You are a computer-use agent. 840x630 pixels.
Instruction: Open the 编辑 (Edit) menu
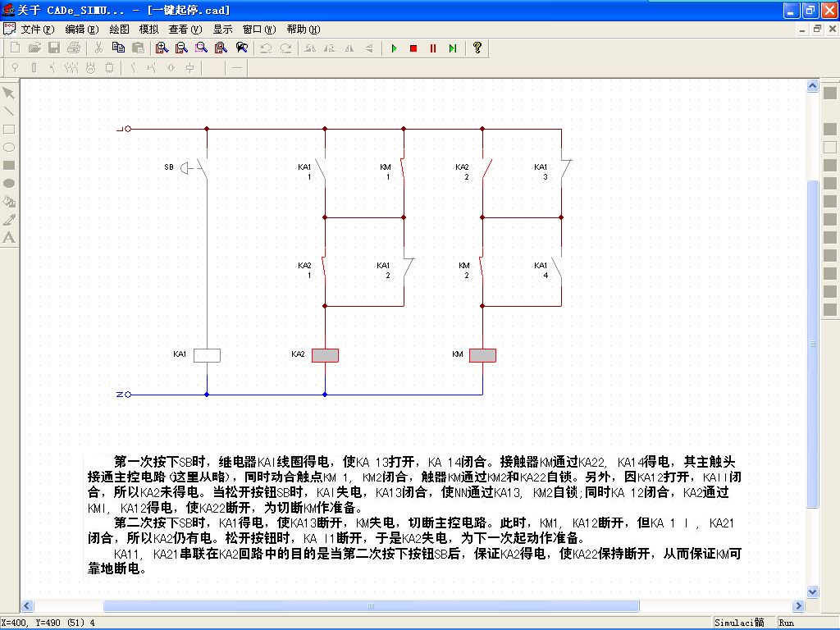tap(81, 30)
